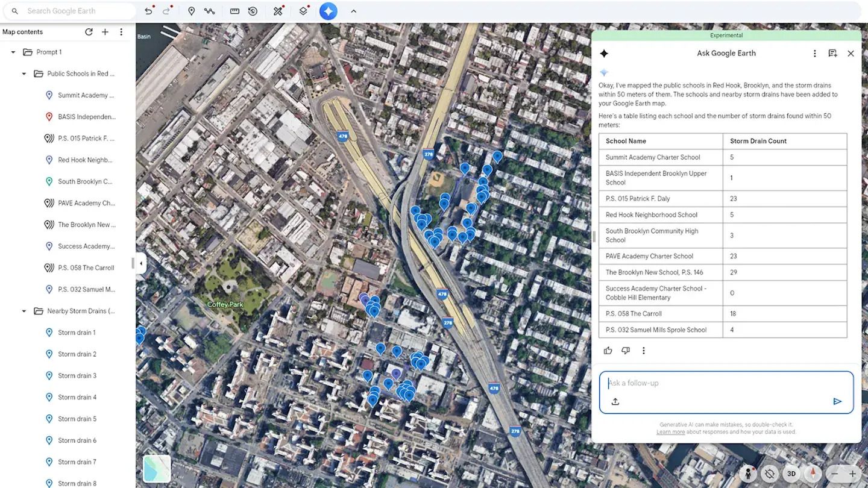Choose the draw path tool
Image resolution: width=868 pixels, height=488 pixels.
pyautogui.click(x=210, y=11)
